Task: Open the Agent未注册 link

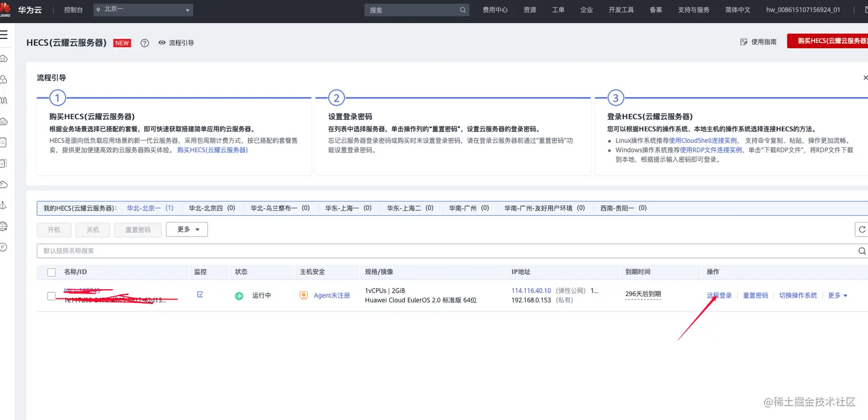Action: point(332,295)
